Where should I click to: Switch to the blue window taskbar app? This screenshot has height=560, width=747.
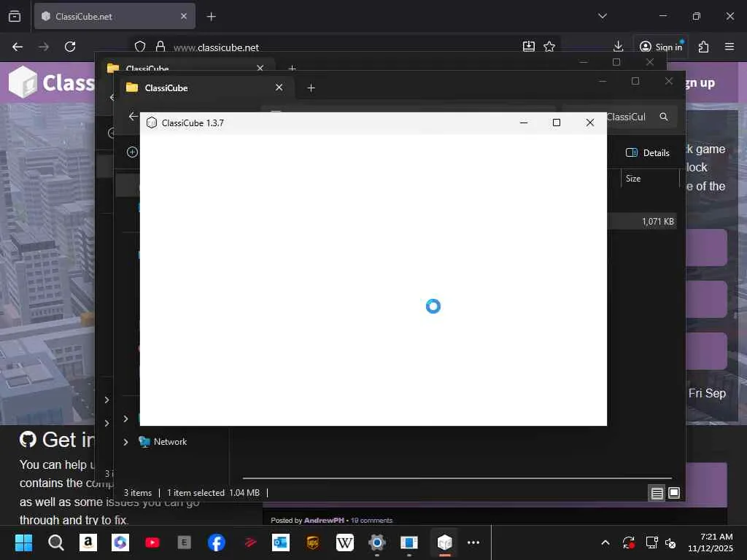409,542
